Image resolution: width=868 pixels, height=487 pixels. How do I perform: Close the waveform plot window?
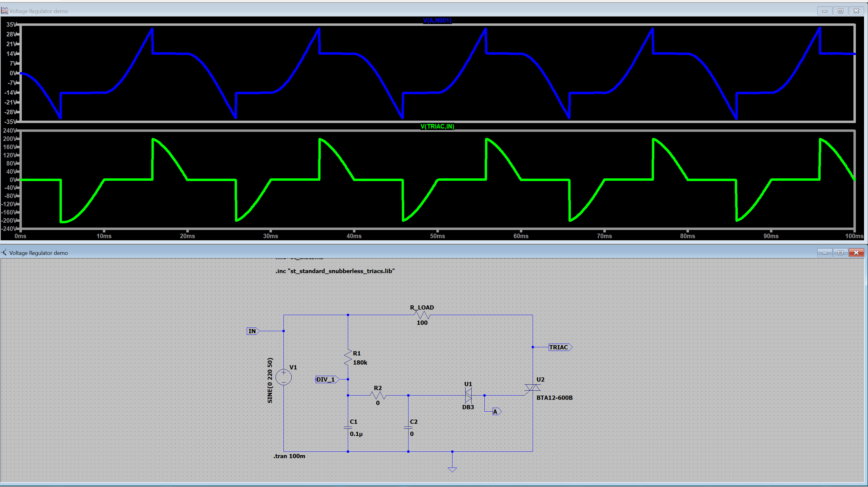(x=856, y=11)
